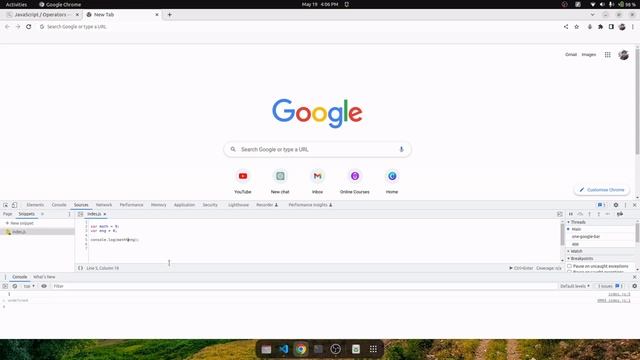The height and width of the screenshot is (360, 640).
Task: Switch to the Network panel tab
Action: 104,205
